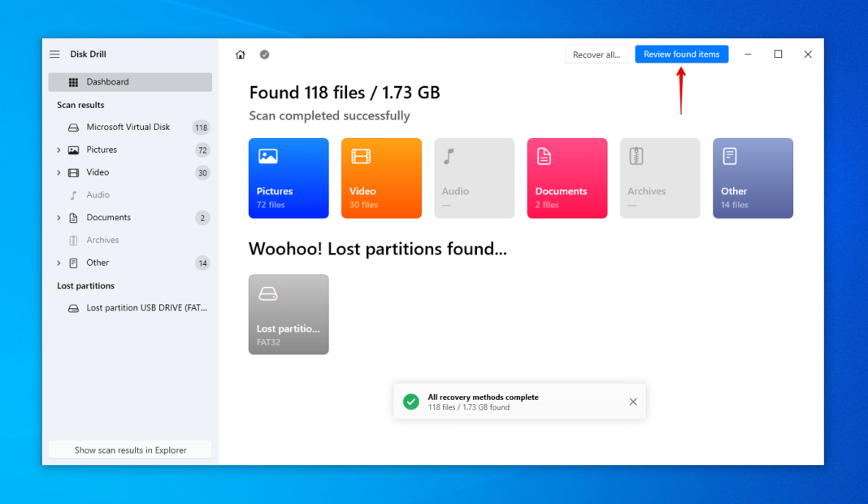Click Show scan results in Explorer
The height and width of the screenshot is (504, 868).
click(x=129, y=450)
